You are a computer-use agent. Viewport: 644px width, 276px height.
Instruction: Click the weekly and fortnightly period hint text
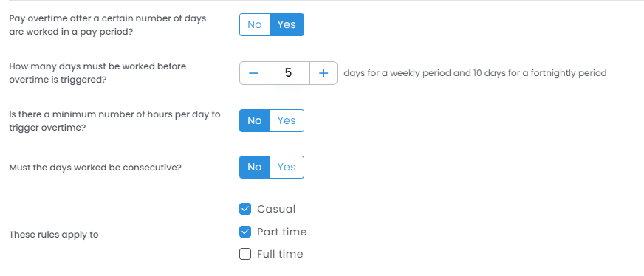[x=475, y=73]
